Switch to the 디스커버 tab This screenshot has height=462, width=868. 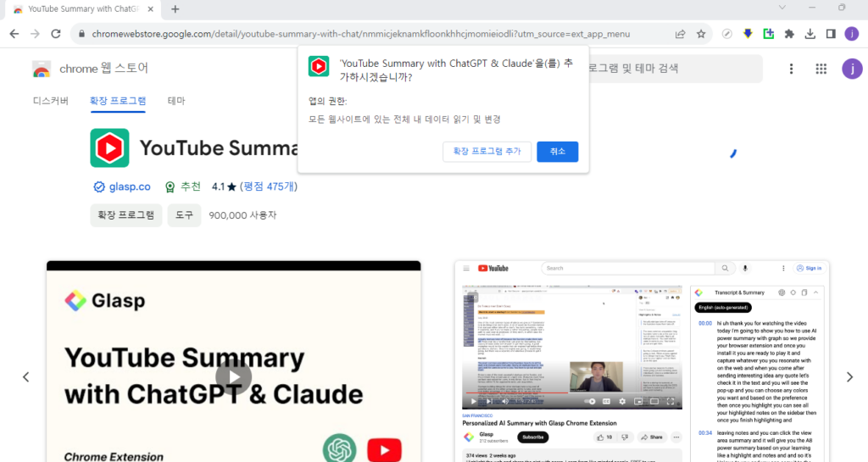tap(50, 101)
